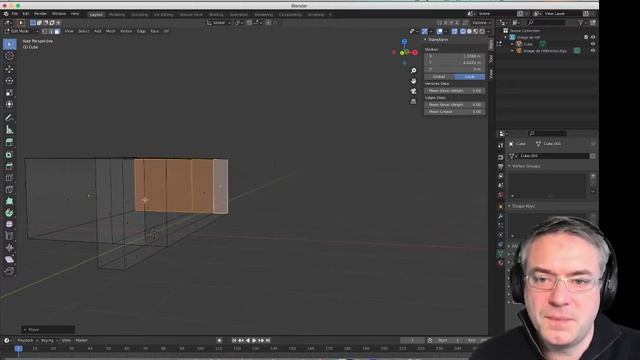Click the viewport zoom magnifier icon

click(413, 71)
